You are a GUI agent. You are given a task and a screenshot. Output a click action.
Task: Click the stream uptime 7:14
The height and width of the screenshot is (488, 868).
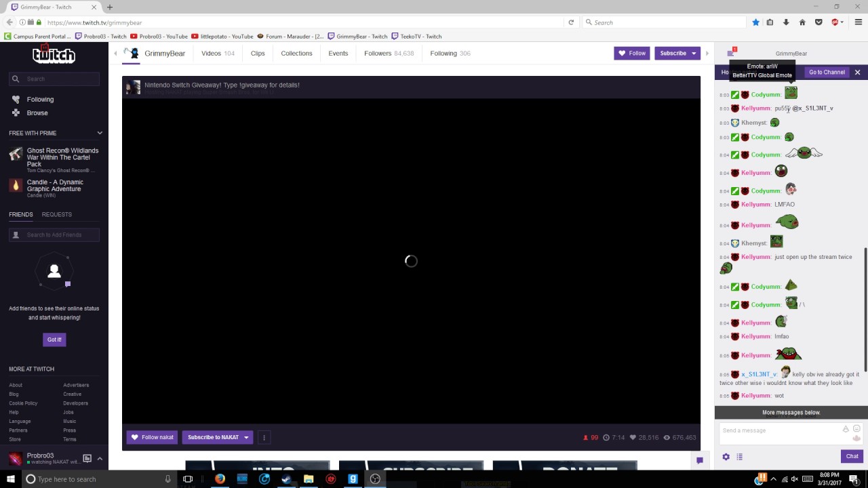point(614,437)
